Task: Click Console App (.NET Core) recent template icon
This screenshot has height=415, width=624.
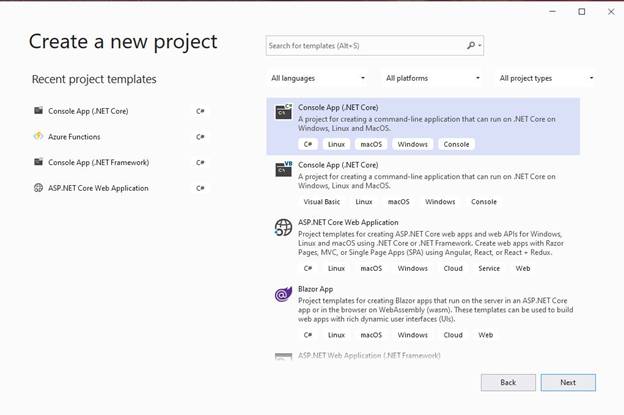Action: click(x=38, y=111)
